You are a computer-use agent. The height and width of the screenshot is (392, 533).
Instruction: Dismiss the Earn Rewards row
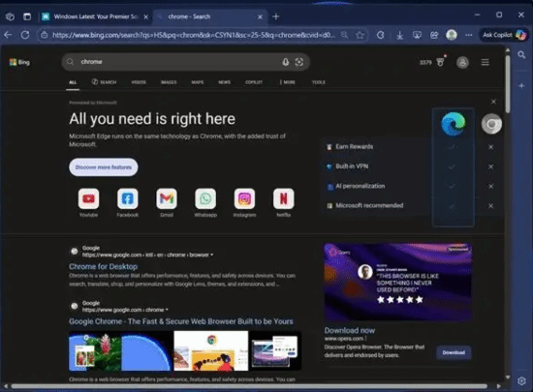(x=490, y=147)
